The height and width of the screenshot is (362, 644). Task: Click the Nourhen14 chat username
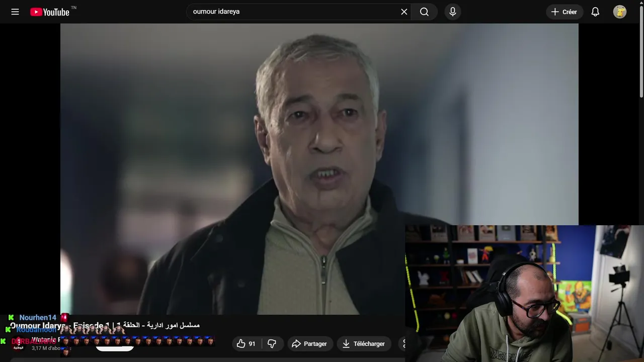point(38,318)
